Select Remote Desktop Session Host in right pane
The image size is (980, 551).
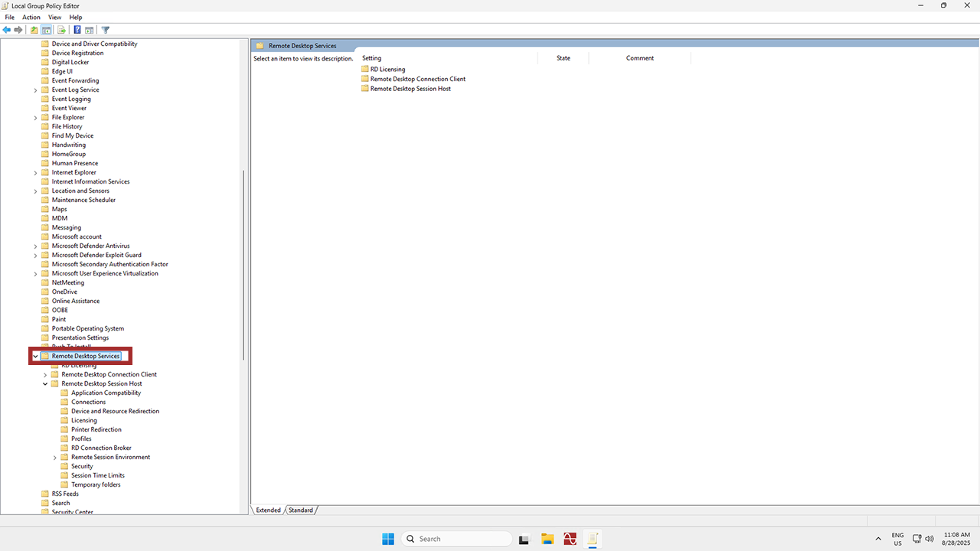(x=410, y=89)
